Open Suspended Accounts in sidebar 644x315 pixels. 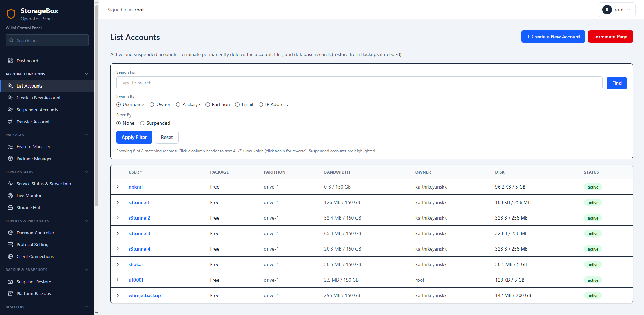click(47, 110)
